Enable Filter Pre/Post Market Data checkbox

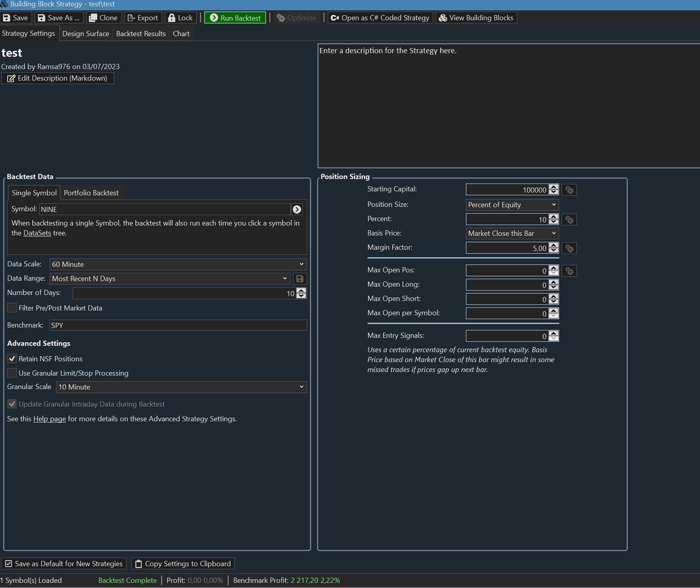12,308
